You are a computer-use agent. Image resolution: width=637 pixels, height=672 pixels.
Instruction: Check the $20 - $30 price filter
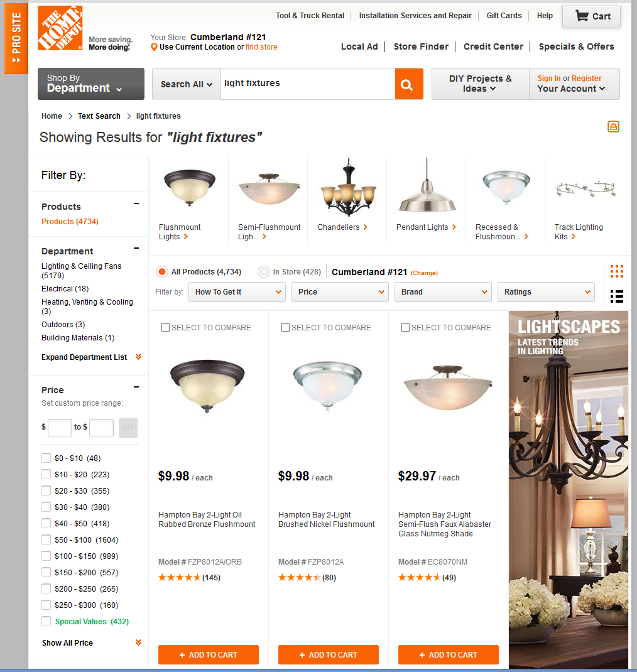point(46,490)
